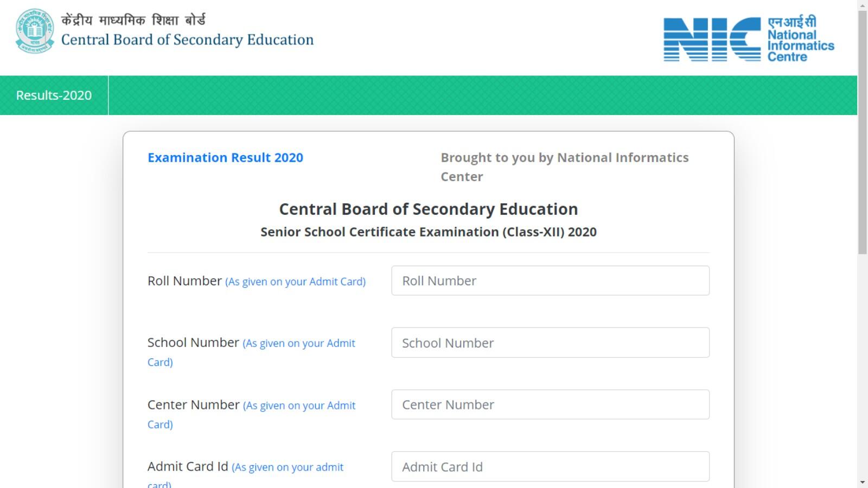Image resolution: width=868 pixels, height=488 pixels.
Task: Click the Roll Number field label
Action: pyautogui.click(x=184, y=281)
